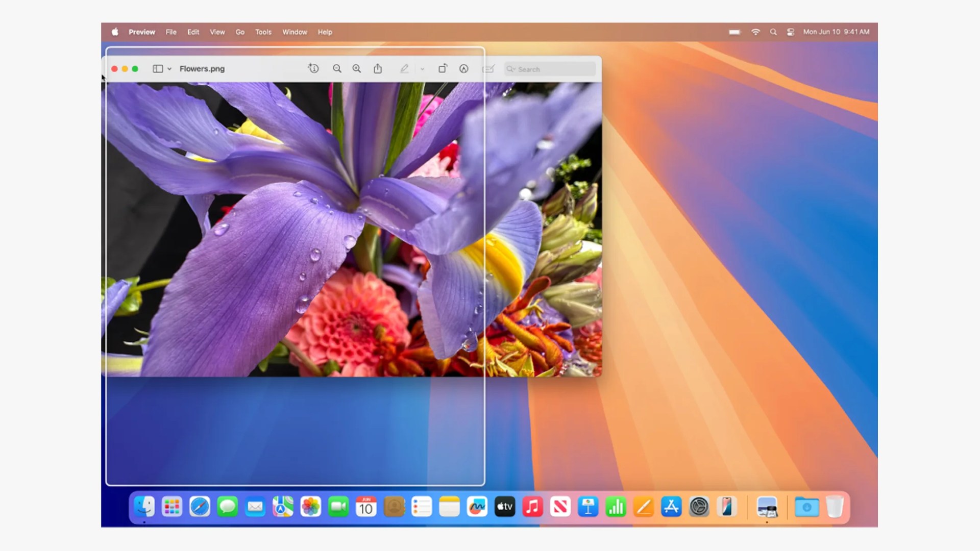Toggle the sidebar view button

pyautogui.click(x=158, y=68)
